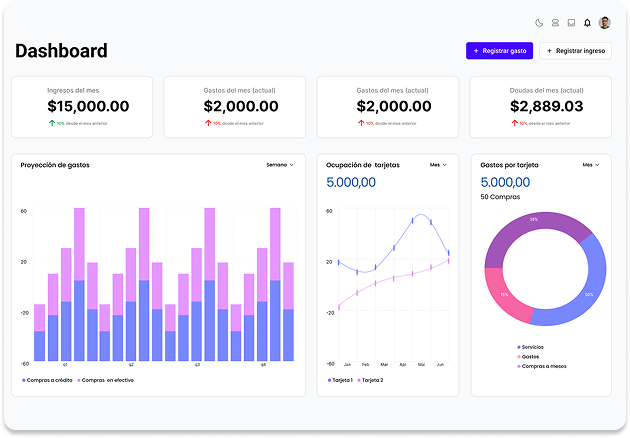Open the Mes dropdown in Gastos por tarjeta
Image resolution: width=630 pixels, height=438 pixels.
click(591, 164)
